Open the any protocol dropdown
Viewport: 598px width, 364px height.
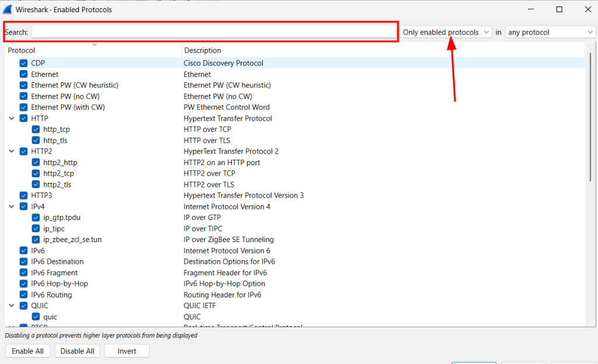pyautogui.click(x=550, y=32)
